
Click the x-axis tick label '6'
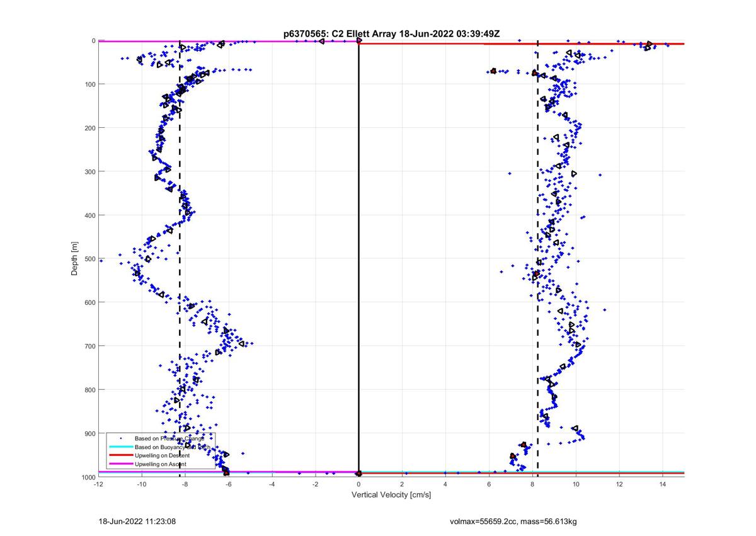click(489, 484)
